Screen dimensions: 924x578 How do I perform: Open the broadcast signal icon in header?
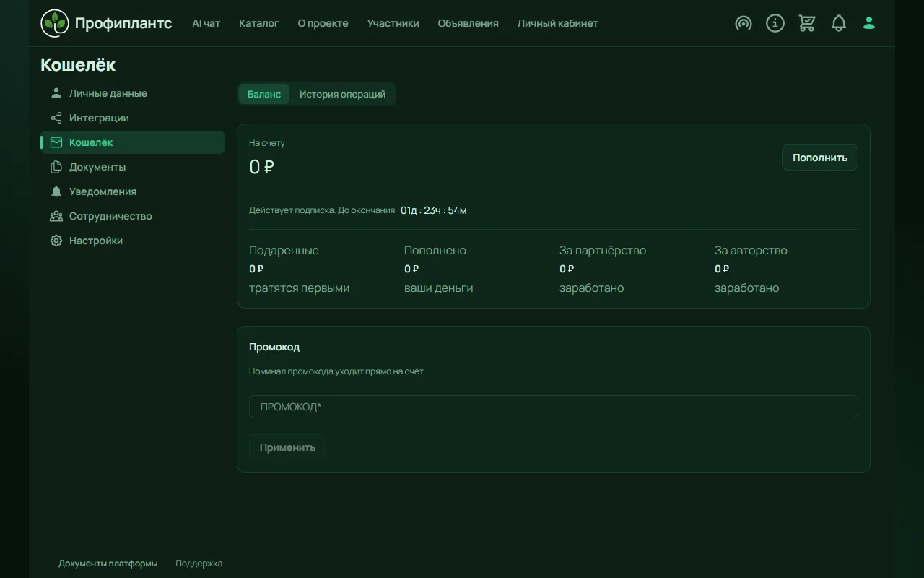[744, 23]
